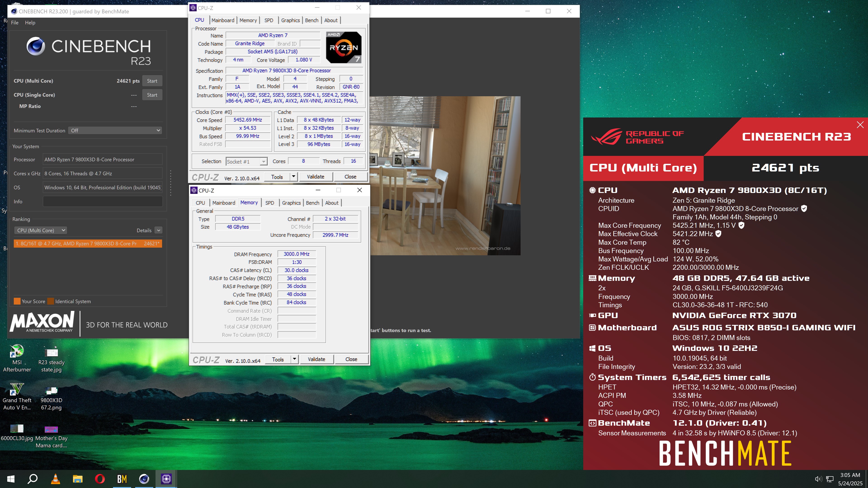The image size is (868, 488).
Task: Expand the ranking Details arrow
Action: coord(158,230)
